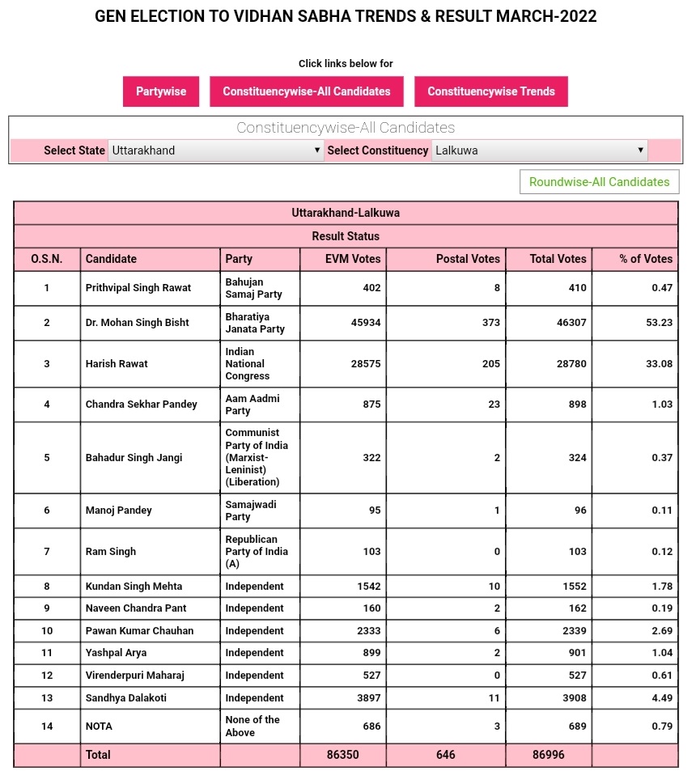
Task: Select candidate Prithvipal Singh Rawat
Action: click(138, 288)
